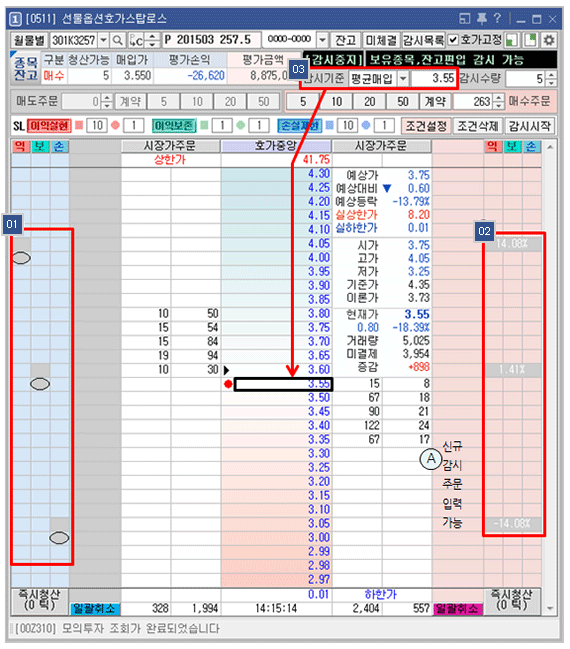Click the magnifier search icon beside code 301K3257
The height and width of the screenshot is (649, 570).
tap(118, 40)
